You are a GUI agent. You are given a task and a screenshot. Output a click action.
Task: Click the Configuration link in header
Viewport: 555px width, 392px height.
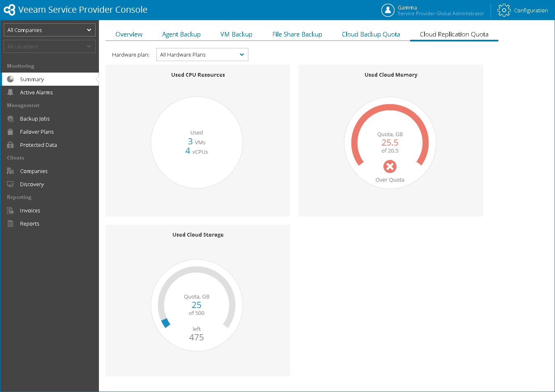tap(531, 11)
